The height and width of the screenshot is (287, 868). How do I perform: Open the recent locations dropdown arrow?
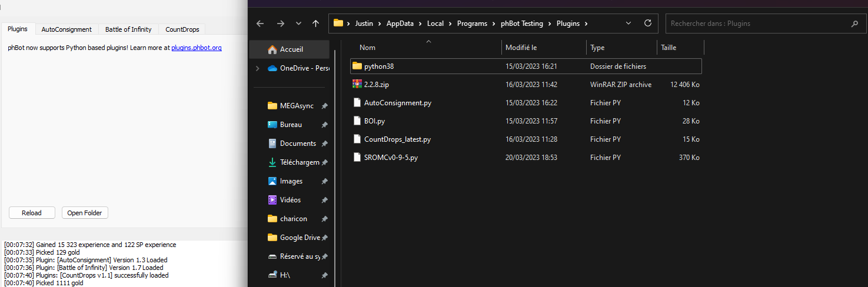tap(298, 24)
